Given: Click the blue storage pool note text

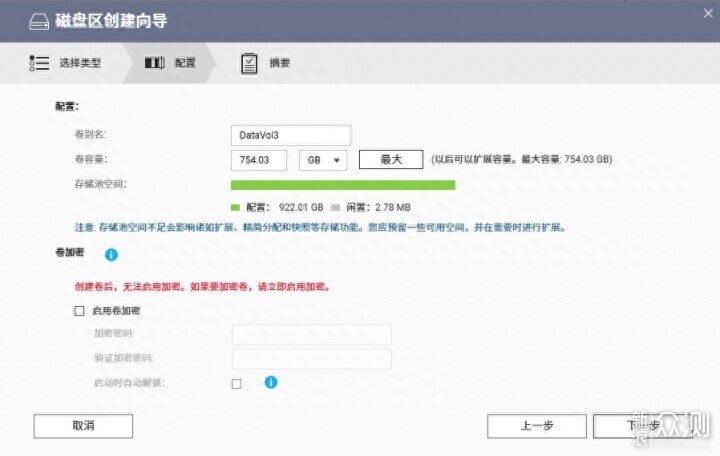Looking at the screenshot, I should click(x=321, y=228).
